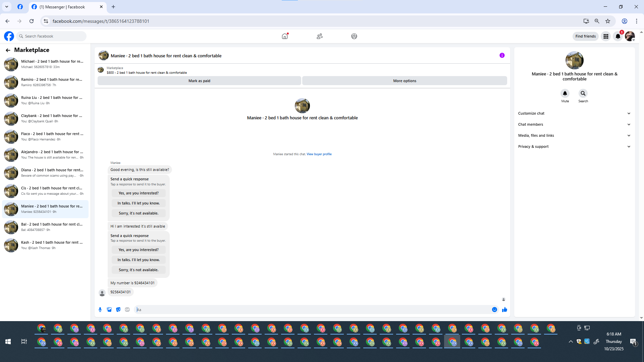Click the Mark as paid button

(199, 81)
